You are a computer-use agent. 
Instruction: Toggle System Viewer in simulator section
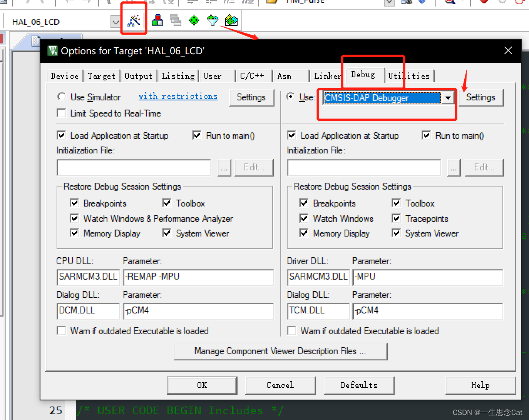(167, 233)
